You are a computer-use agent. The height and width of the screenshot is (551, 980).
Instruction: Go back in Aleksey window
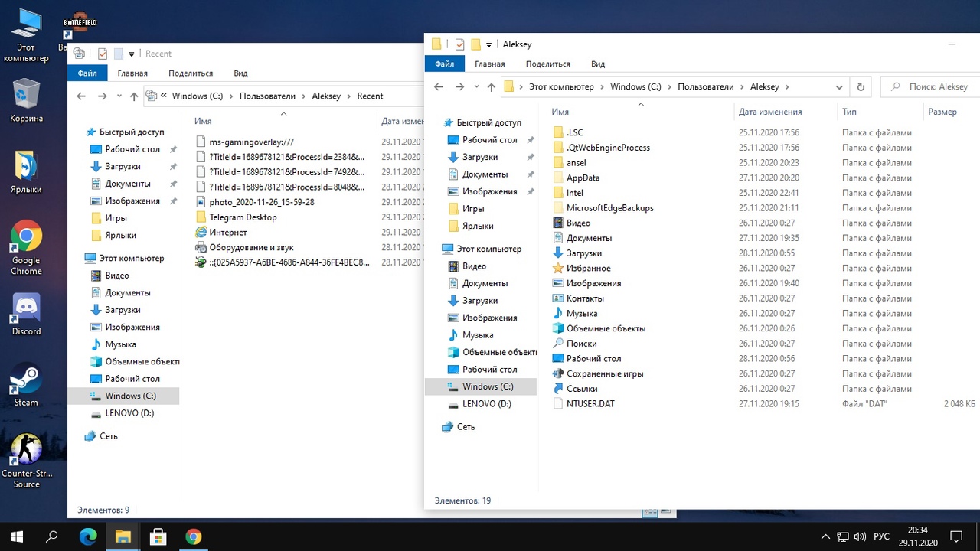(x=439, y=86)
